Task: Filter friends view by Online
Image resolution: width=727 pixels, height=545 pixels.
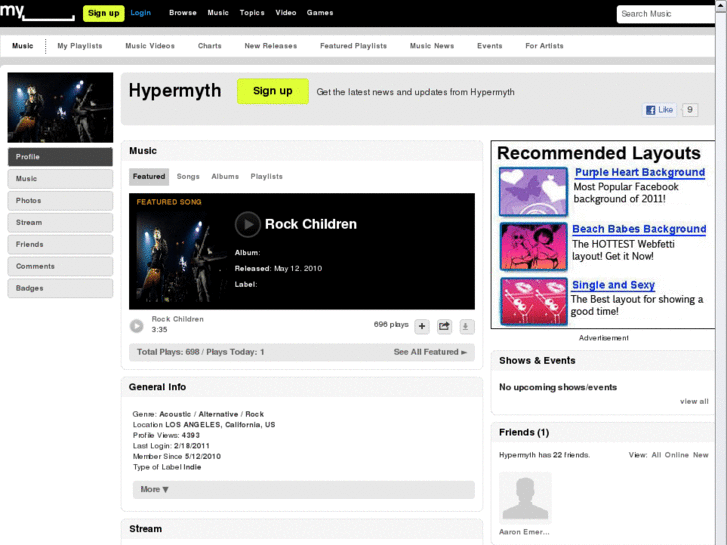Action: (676, 455)
